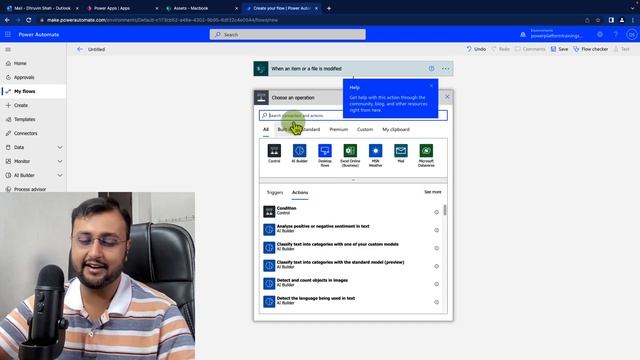Open a new browser tab
640x360 pixels.
329,8
